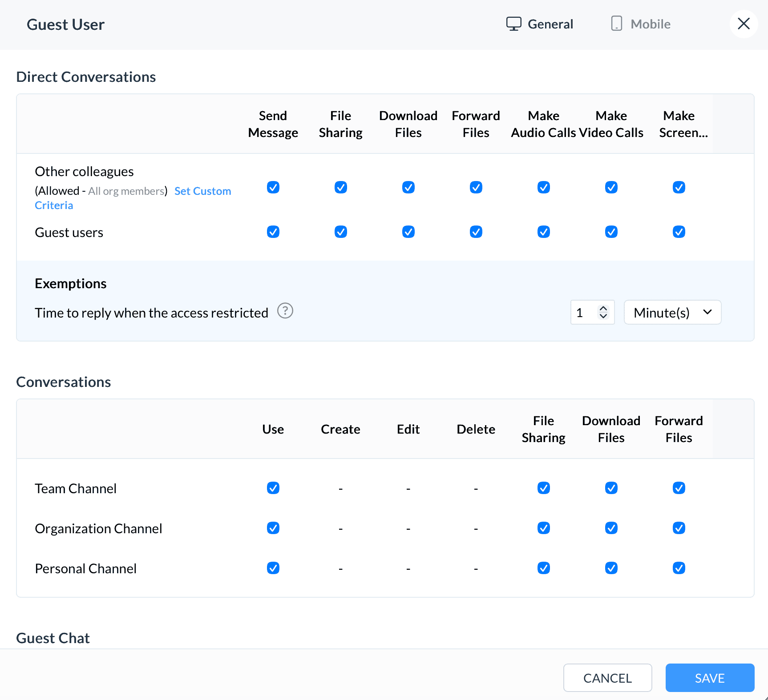This screenshot has height=700, width=768.
Task: Click the Delete column header
Action: pos(476,429)
